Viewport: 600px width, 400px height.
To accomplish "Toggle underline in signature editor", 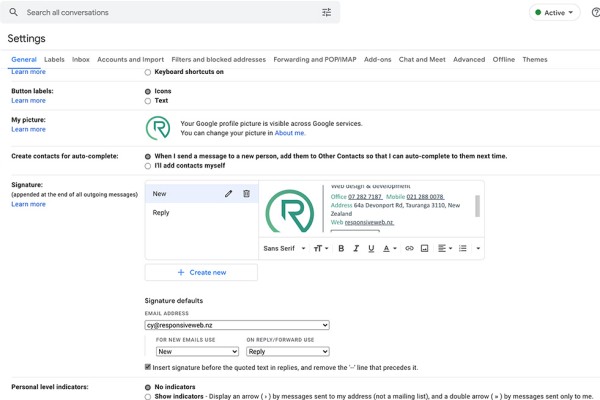I will point(371,249).
